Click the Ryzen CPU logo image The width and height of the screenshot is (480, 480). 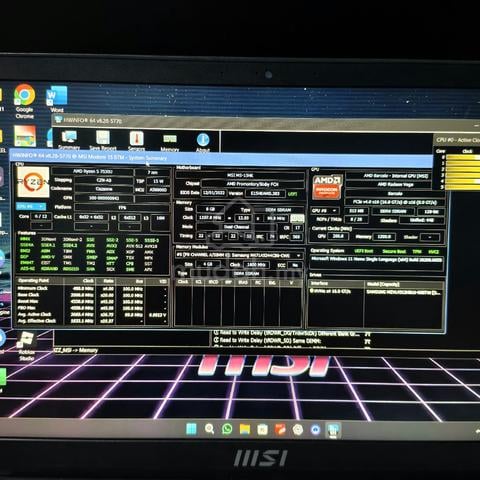tap(33, 182)
